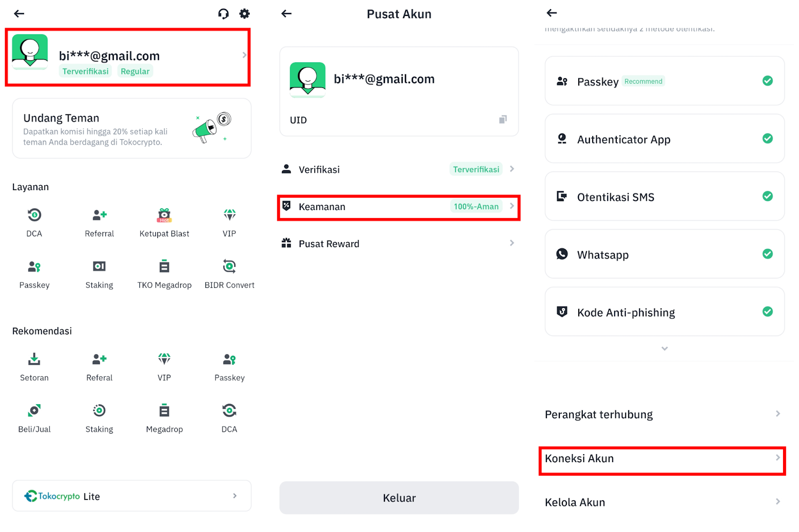Tap the Whatsapp green checkmark
This screenshot has width=799, height=532.
[x=768, y=254]
